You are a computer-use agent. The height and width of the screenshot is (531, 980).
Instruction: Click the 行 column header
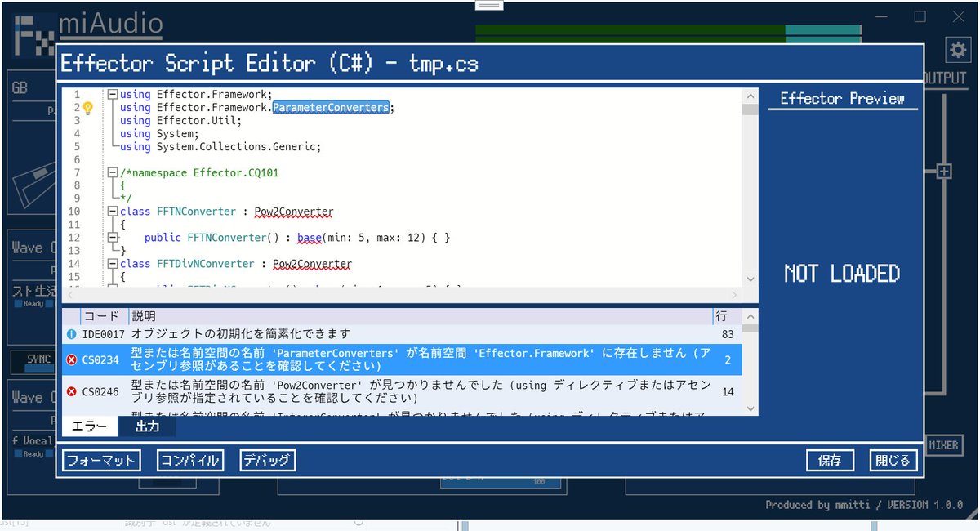727,316
